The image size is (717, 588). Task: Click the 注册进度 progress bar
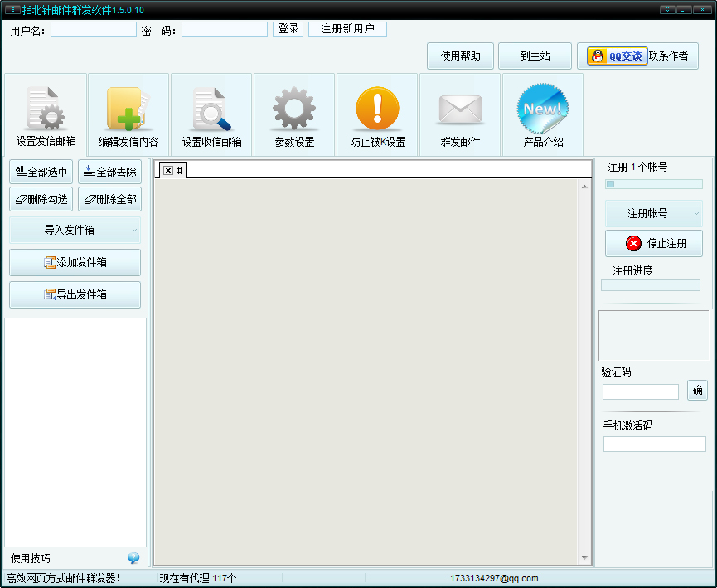click(651, 285)
